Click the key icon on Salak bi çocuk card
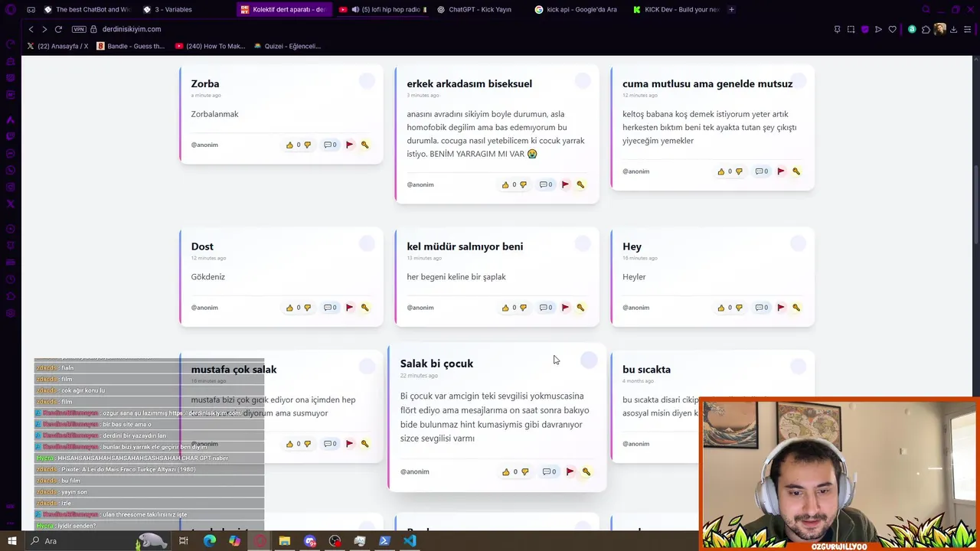Image resolution: width=980 pixels, height=551 pixels. tap(586, 471)
